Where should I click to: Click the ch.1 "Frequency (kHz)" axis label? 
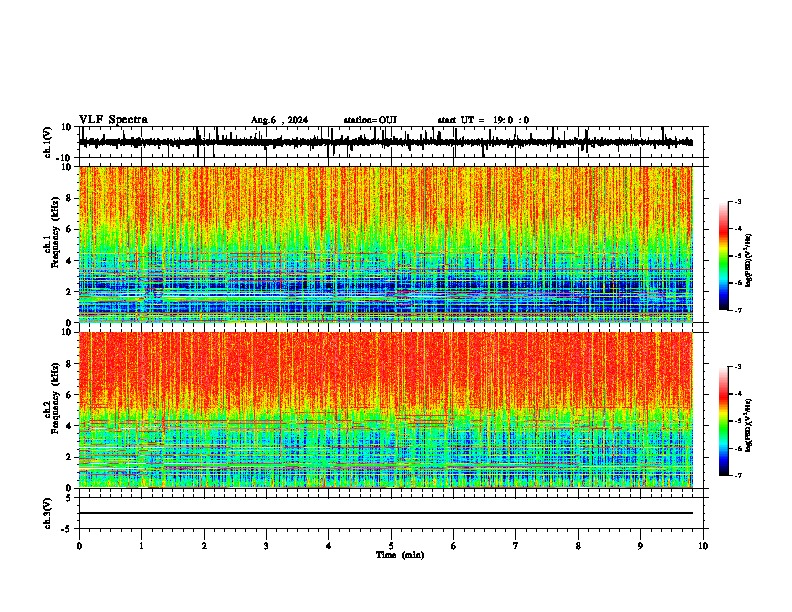click(55, 232)
